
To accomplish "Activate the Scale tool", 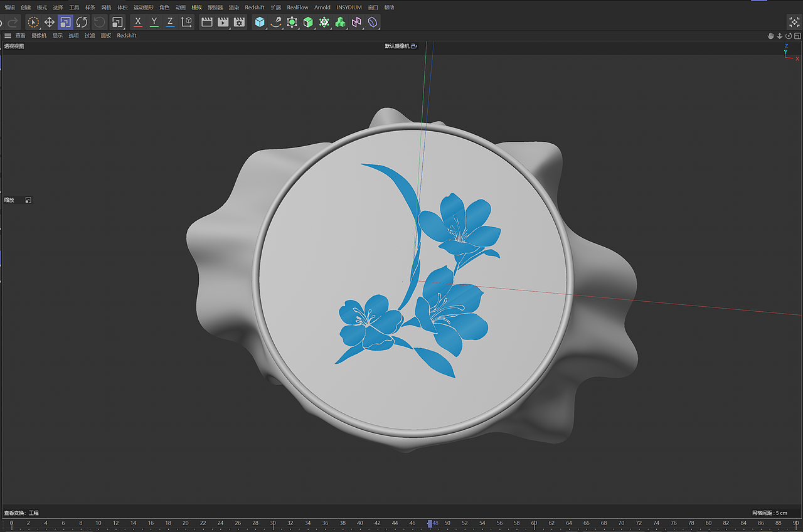I will pyautogui.click(x=66, y=22).
